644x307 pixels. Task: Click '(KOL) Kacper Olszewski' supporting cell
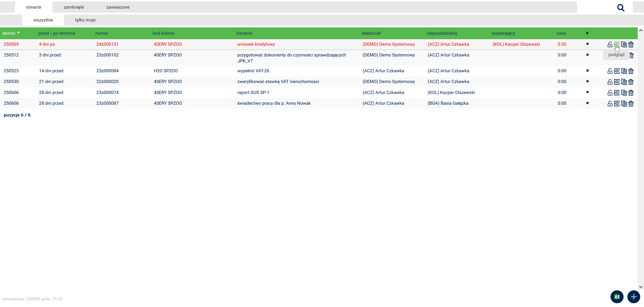tap(516, 44)
